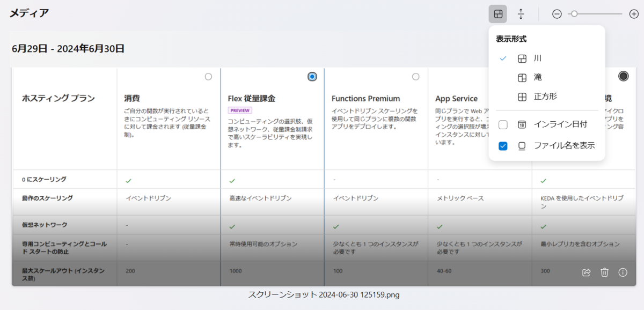Click the trash delete icon

tap(604, 272)
